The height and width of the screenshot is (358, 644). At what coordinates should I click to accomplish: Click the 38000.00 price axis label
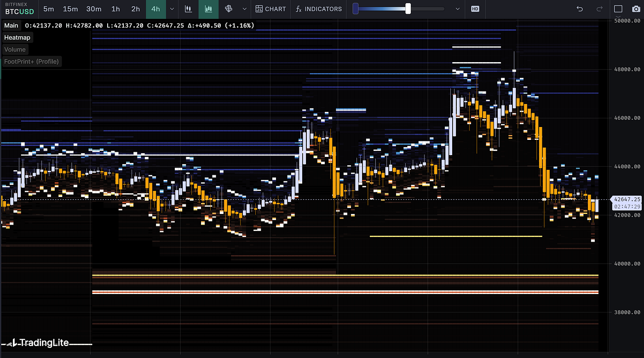click(x=627, y=312)
